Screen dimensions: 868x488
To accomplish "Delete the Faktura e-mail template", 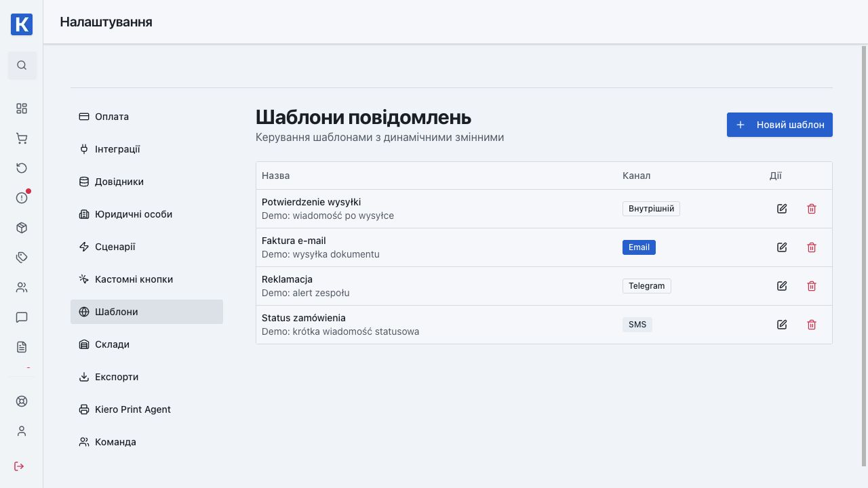I will [x=812, y=247].
